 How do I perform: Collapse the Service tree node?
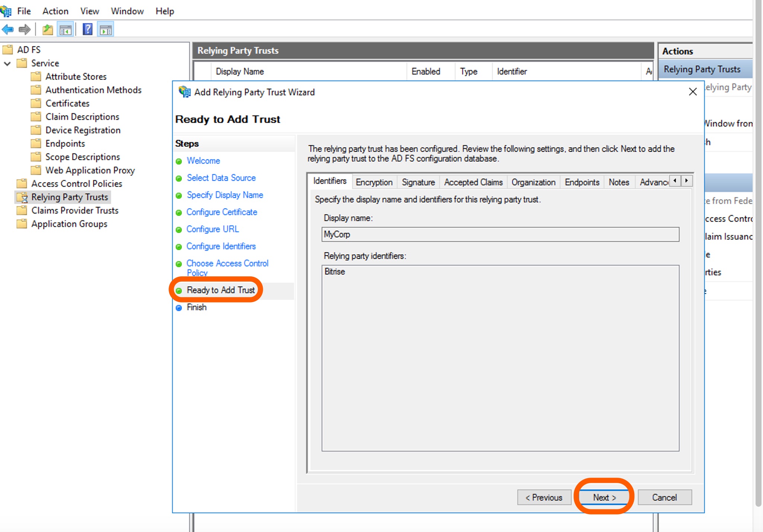tap(7, 64)
